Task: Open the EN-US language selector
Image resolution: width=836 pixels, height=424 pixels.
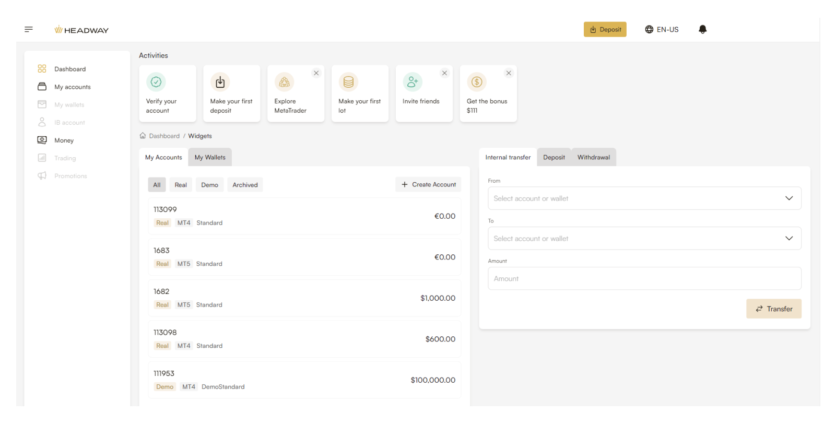Action: click(x=662, y=29)
